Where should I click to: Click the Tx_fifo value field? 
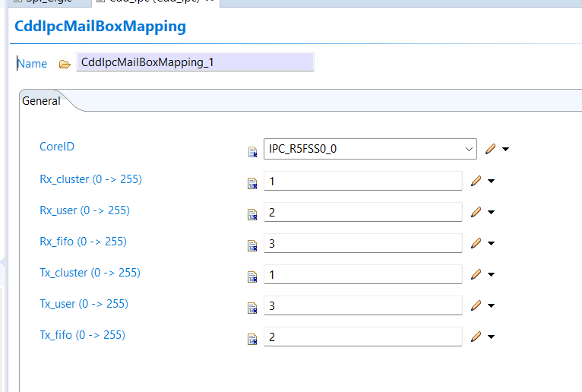coord(363,337)
